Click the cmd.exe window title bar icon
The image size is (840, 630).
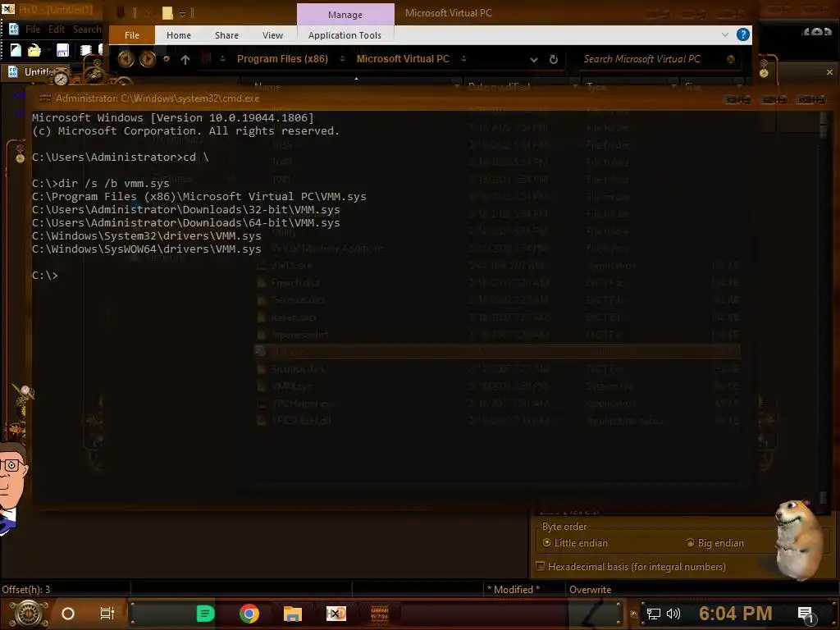45,98
